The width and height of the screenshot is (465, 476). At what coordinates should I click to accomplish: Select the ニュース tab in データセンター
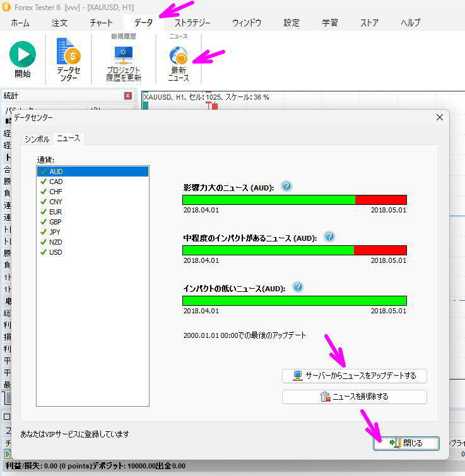coord(69,139)
